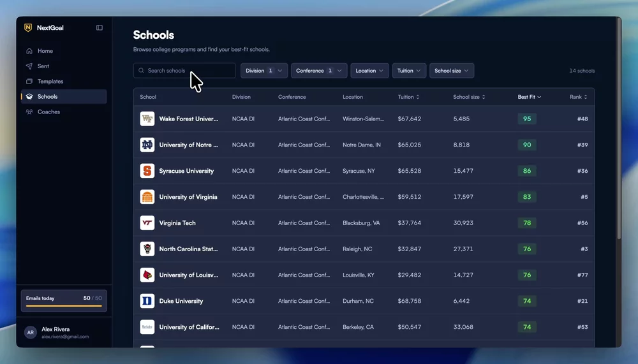Click the rank value #5
638x364 pixels.
coord(584,197)
